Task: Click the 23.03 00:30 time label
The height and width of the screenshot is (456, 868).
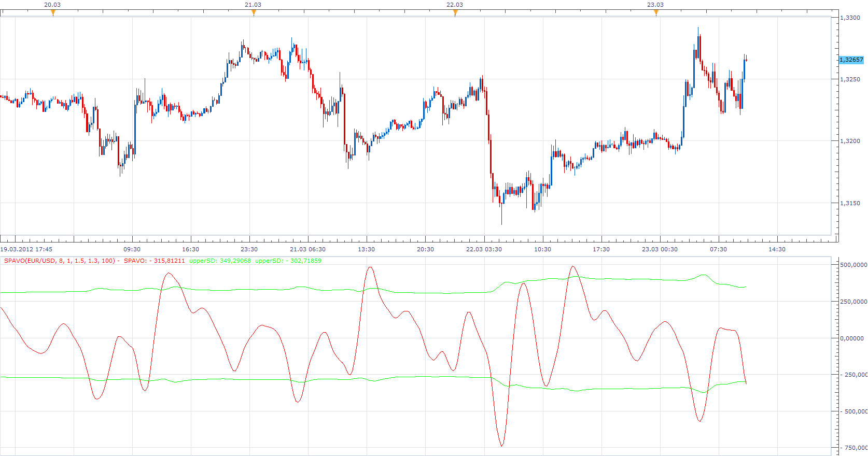Action: coord(660,249)
